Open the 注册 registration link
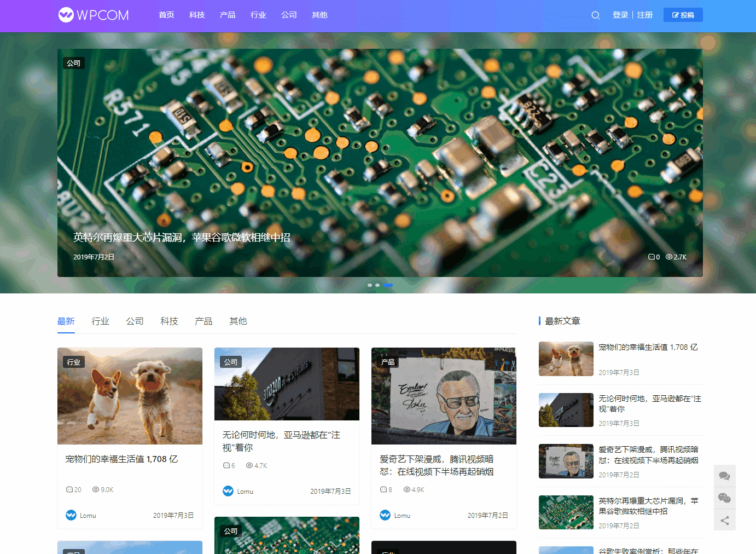Screen dimensions: 756x554 [645, 15]
